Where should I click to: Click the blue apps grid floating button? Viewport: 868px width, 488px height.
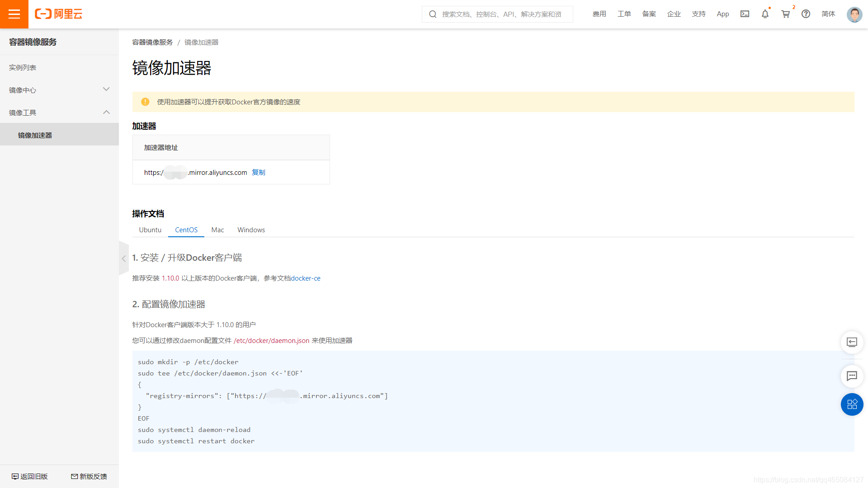[x=852, y=404]
